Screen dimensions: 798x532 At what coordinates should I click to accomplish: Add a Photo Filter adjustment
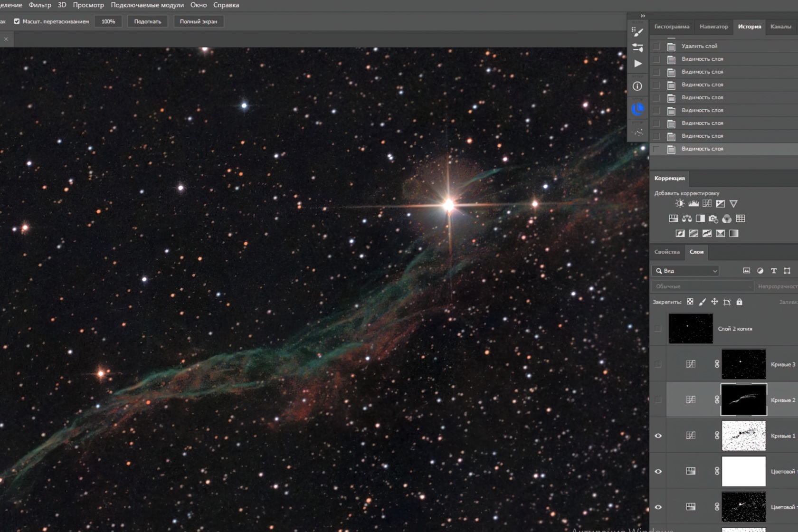tap(713, 218)
